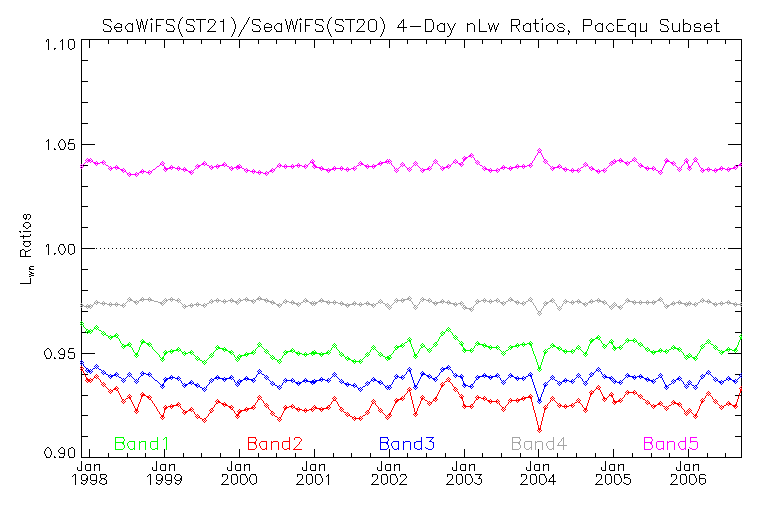768x512 pixels.
Task: Click the Band1 dip marker at Jan 2004
Action: click(x=540, y=368)
